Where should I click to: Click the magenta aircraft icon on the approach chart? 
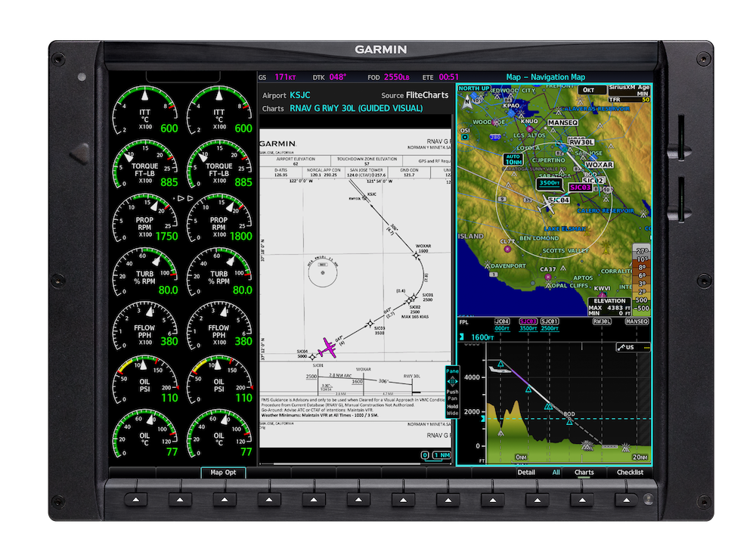coord(327,349)
